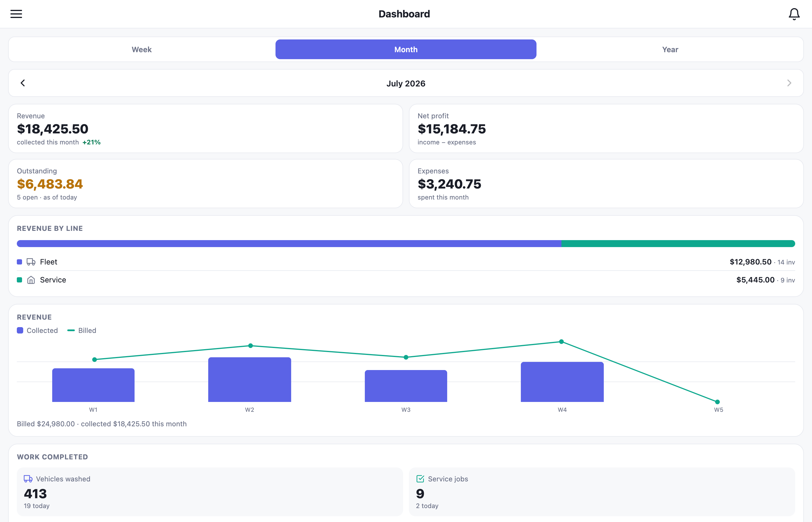This screenshot has height=522, width=812.
Task: Click the "9 inv" count
Action: (x=788, y=280)
